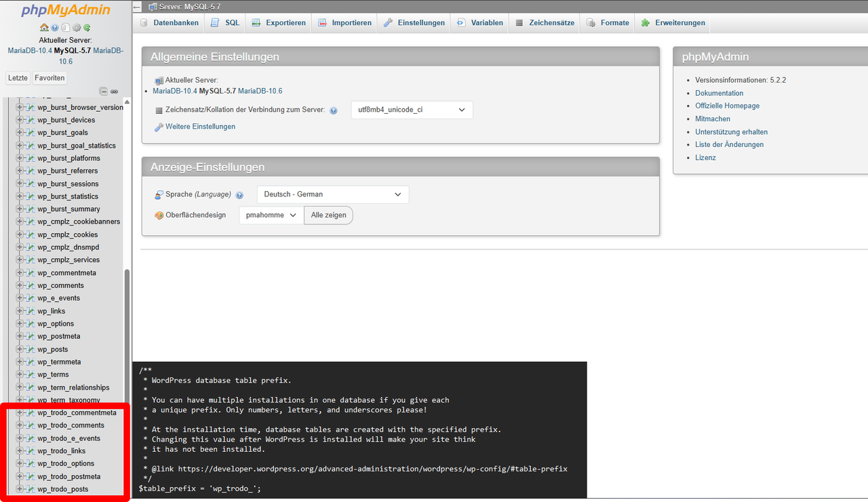
Task: Click table icon beside wp_trodo_comments
Action: click(30, 425)
